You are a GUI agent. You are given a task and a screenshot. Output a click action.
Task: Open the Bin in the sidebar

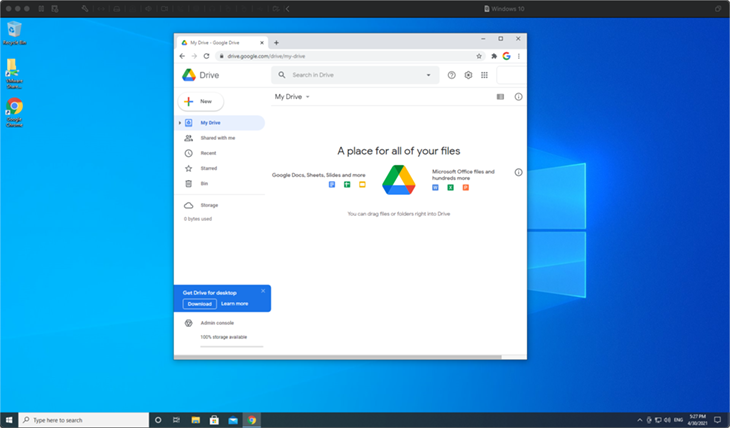204,183
